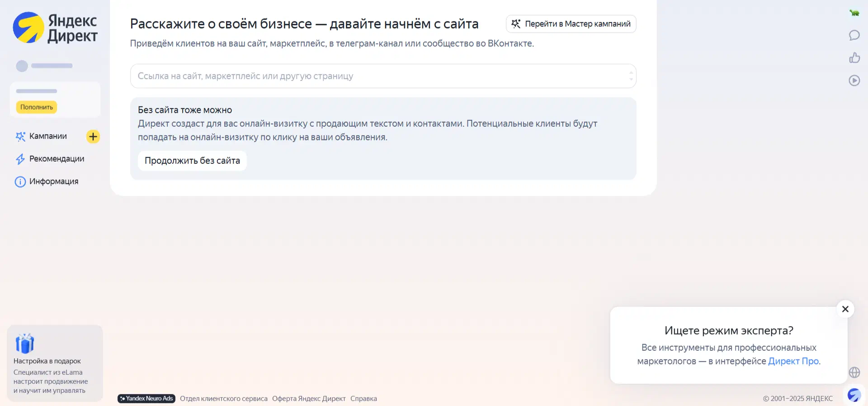Image resolution: width=868 pixels, height=406 pixels.
Task: Click the play video icon in right sidebar
Action: [854, 81]
